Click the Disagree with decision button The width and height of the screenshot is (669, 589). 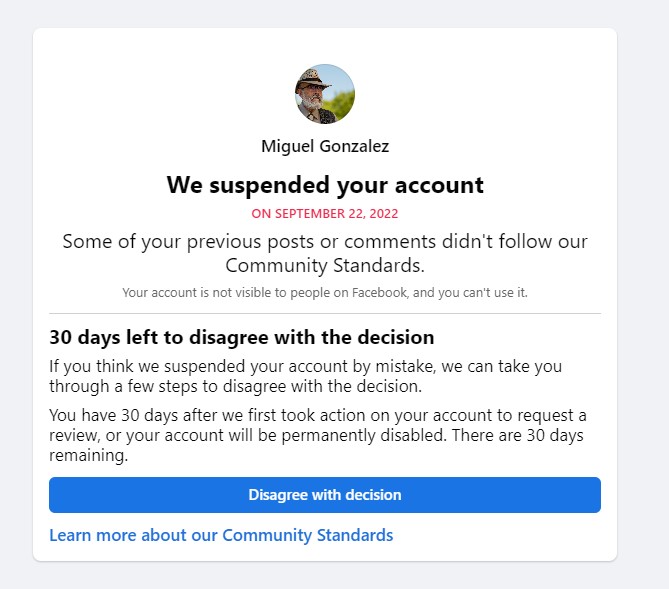pos(325,495)
